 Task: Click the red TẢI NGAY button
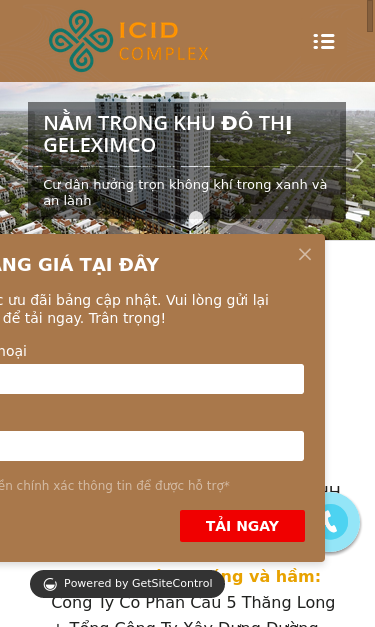[x=242, y=526]
